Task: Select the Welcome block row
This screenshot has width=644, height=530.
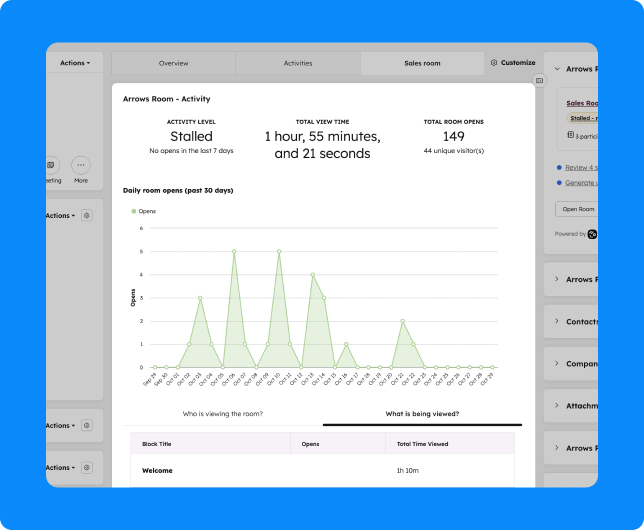Action: click(x=322, y=470)
